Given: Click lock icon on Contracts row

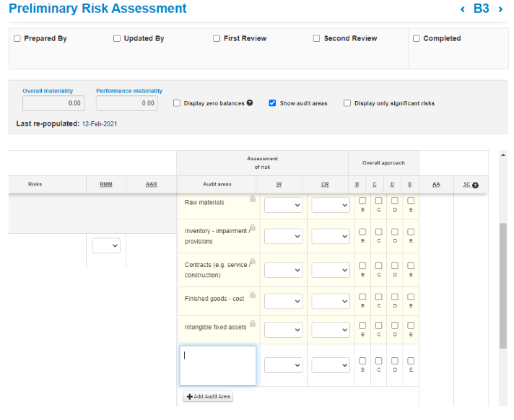Looking at the screenshot, I should point(253,261).
